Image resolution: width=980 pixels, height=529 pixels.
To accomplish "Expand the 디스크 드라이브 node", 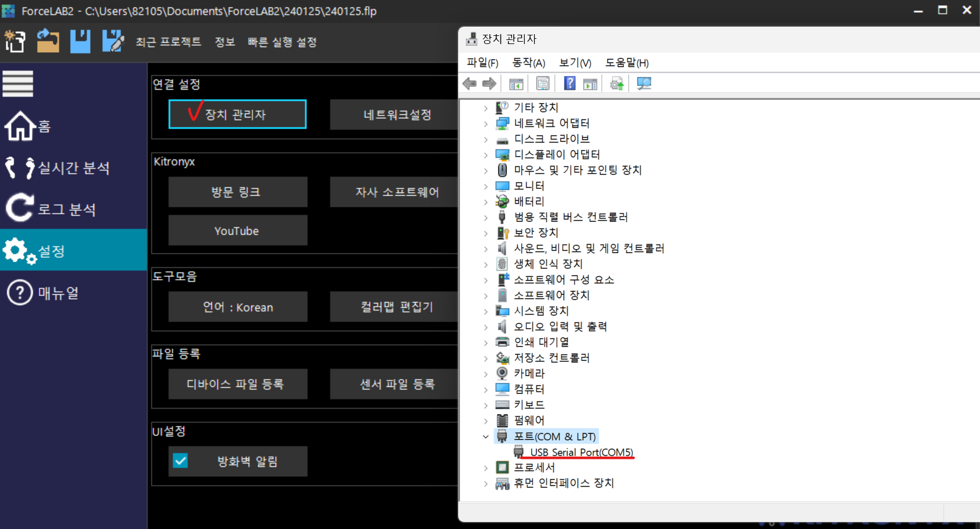I will pos(486,139).
